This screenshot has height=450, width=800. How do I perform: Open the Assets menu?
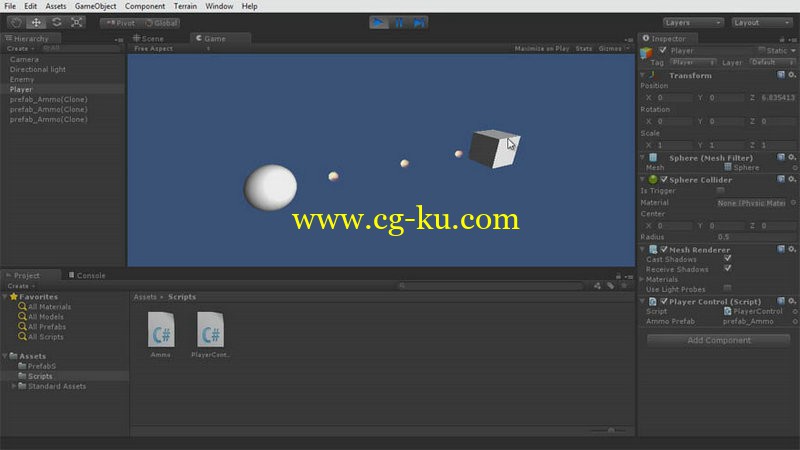56,6
